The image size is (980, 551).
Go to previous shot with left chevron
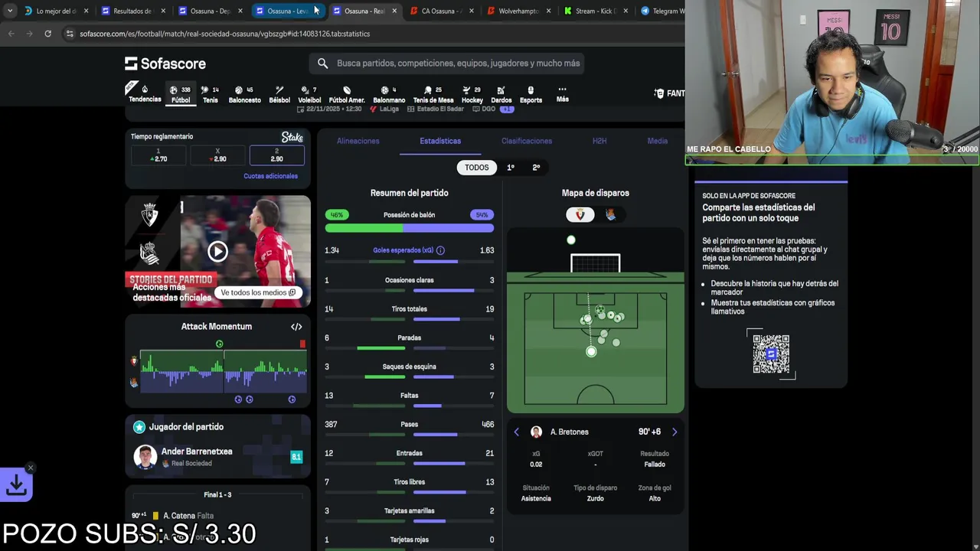coord(516,432)
